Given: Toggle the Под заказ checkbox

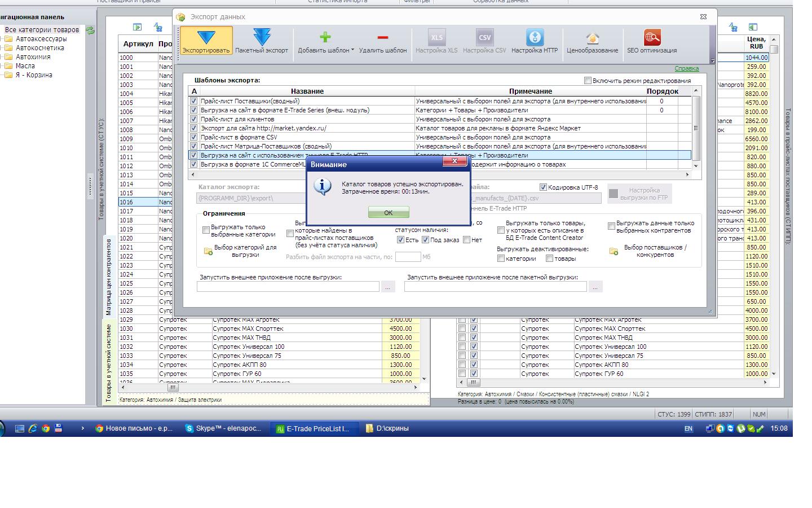Looking at the screenshot, I should [425, 240].
